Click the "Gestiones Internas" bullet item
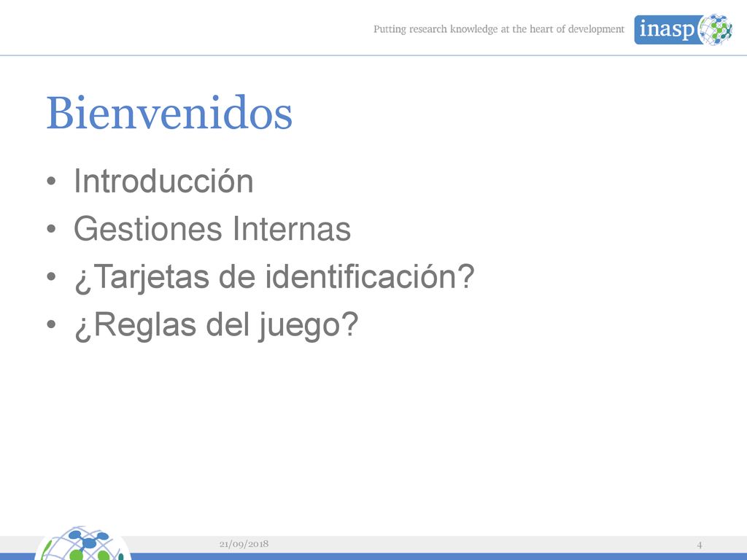The height and width of the screenshot is (560, 747). tap(212, 229)
